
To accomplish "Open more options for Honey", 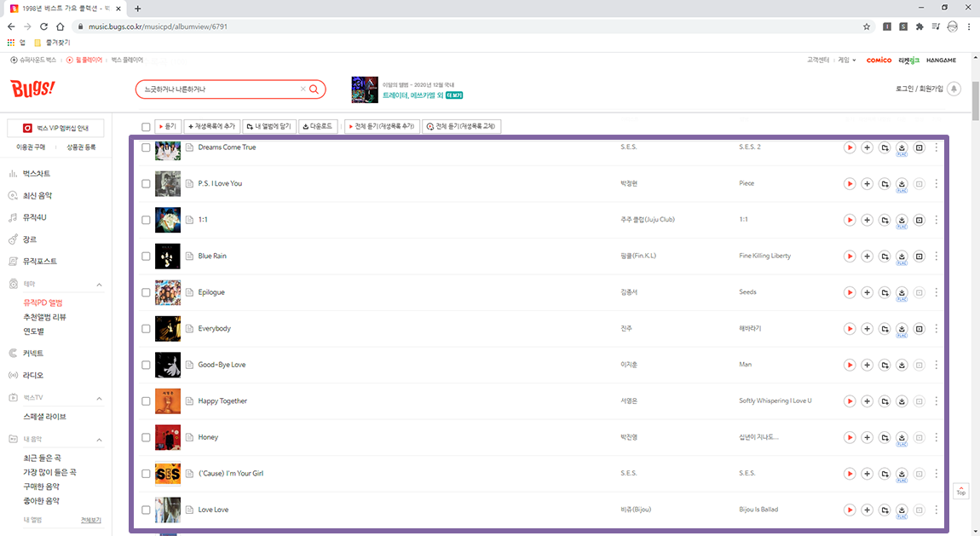I will 937,437.
